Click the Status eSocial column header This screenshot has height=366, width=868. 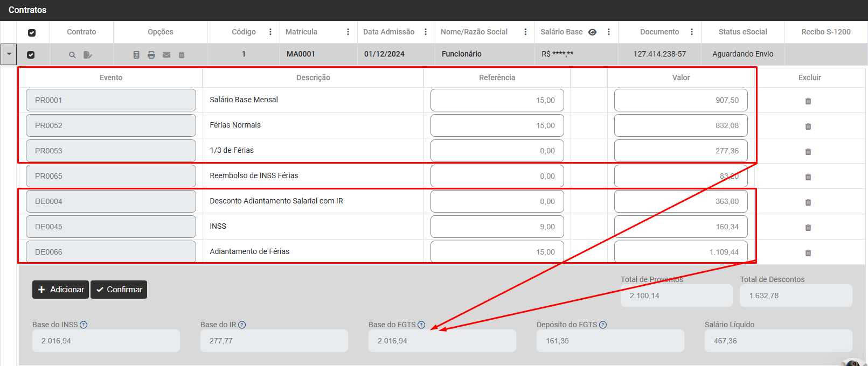coord(742,32)
